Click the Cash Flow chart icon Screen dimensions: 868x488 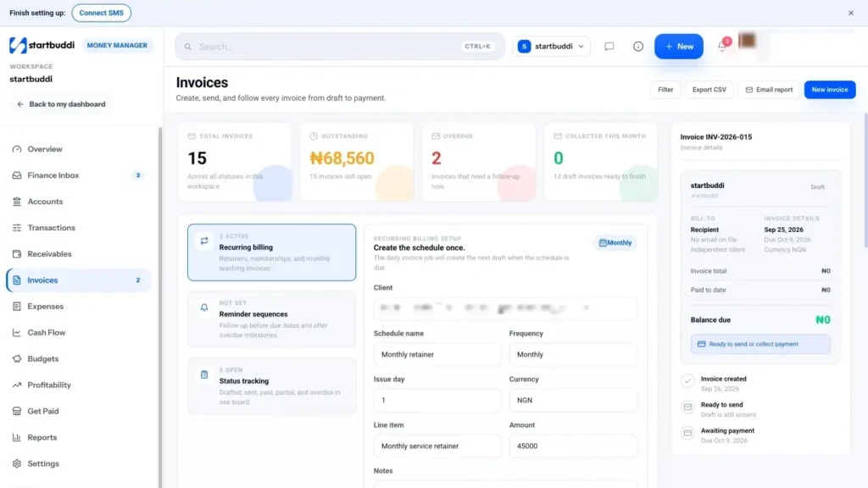(x=17, y=332)
